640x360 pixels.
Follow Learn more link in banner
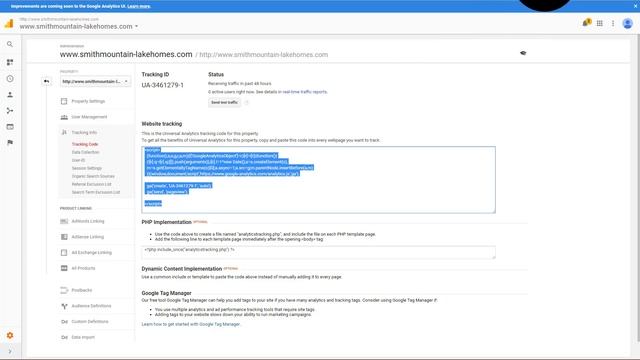[x=139, y=7]
